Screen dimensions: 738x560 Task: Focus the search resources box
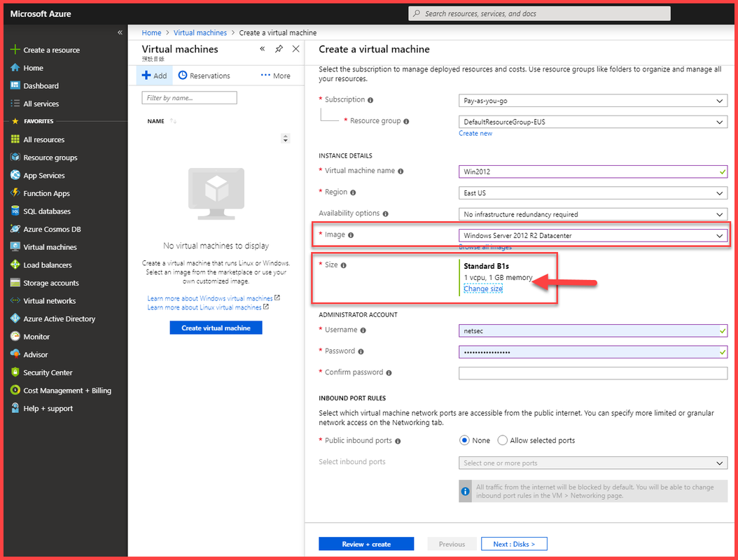[539, 13]
